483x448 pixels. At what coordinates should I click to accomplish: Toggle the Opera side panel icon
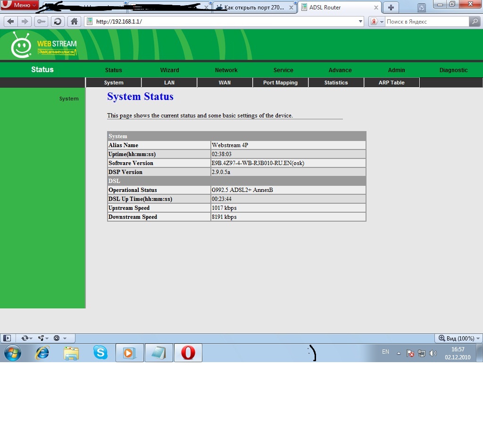(7, 338)
